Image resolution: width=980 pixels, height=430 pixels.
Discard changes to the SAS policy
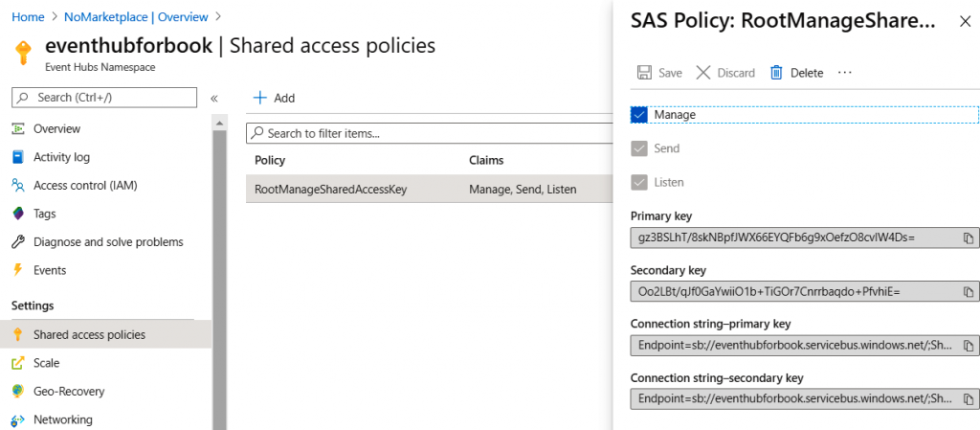725,73
